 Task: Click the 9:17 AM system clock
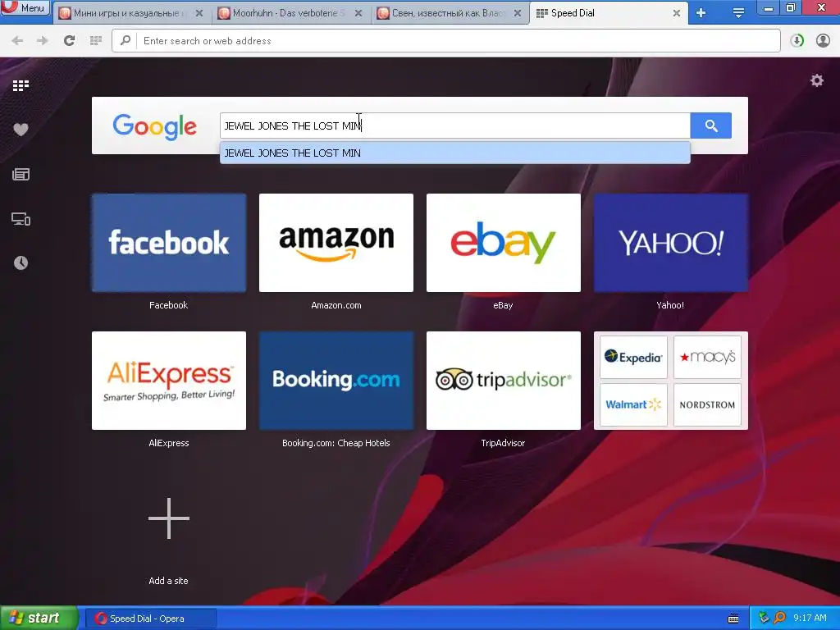point(810,618)
